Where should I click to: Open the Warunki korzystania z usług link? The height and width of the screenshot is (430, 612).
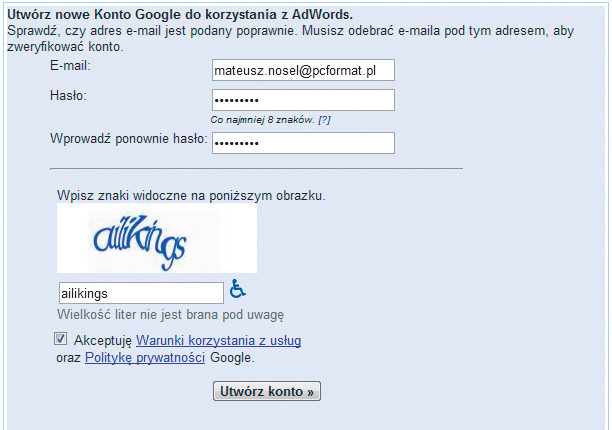coord(218,341)
